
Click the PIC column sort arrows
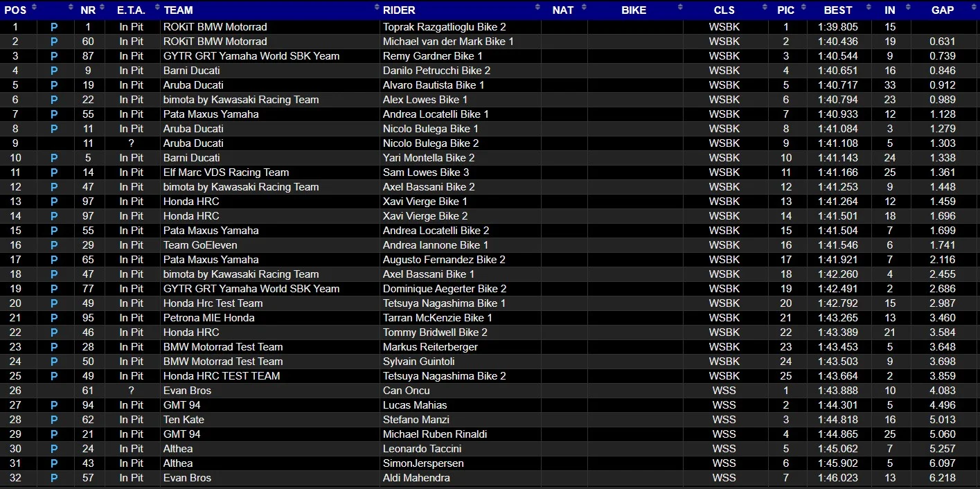pos(803,8)
